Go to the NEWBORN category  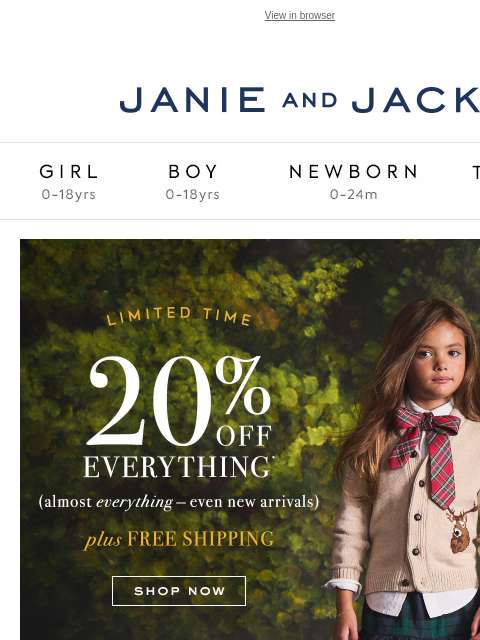click(x=353, y=171)
